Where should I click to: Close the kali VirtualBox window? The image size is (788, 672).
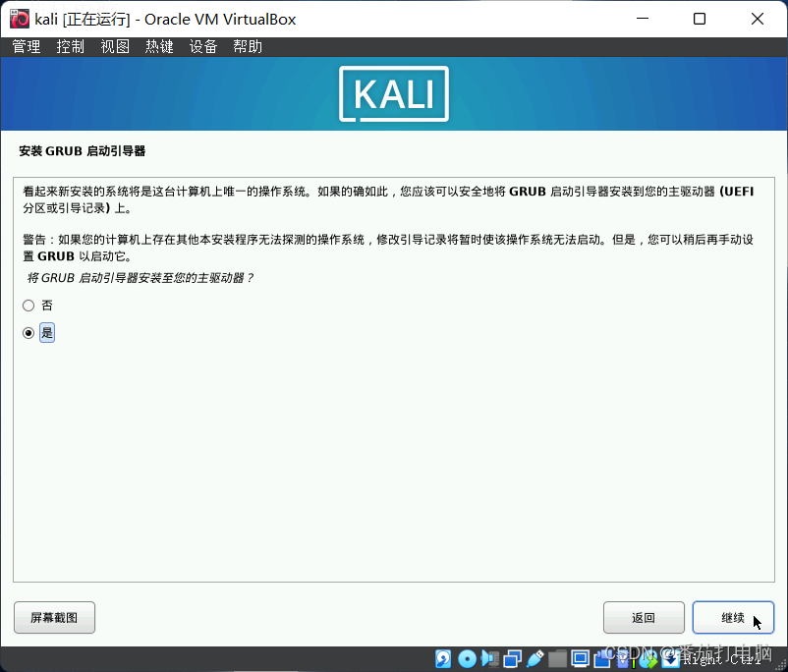[x=758, y=19]
